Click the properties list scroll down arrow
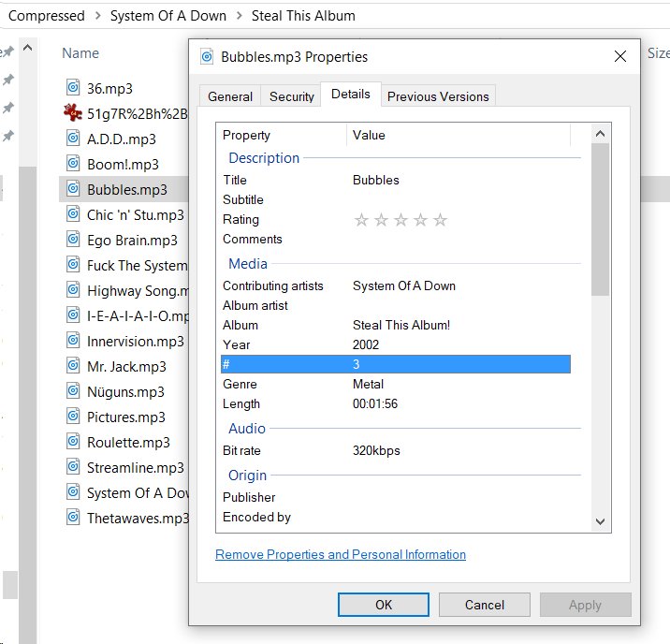Image resolution: width=670 pixels, height=644 pixels. [x=600, y=521]
